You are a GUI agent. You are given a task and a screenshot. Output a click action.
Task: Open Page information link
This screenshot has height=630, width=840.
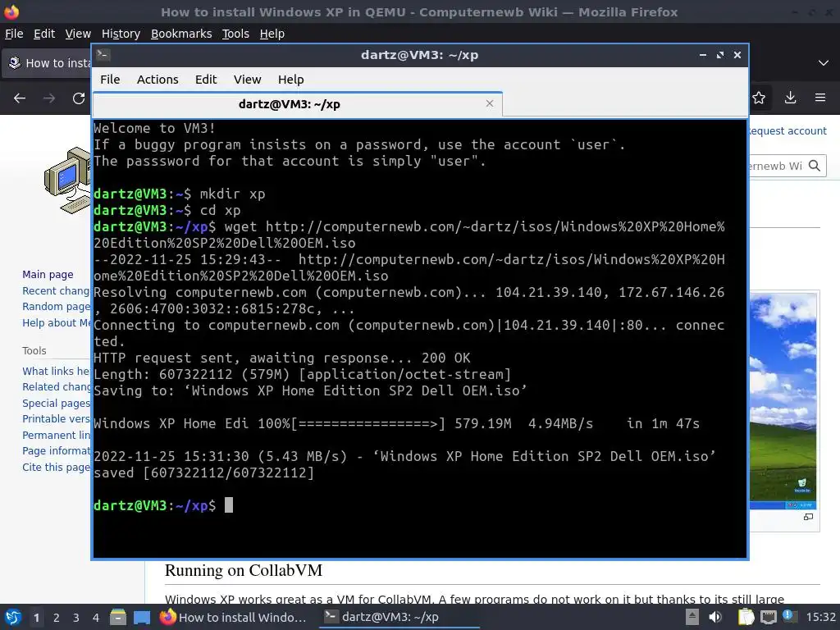click(x=56, y=451)
